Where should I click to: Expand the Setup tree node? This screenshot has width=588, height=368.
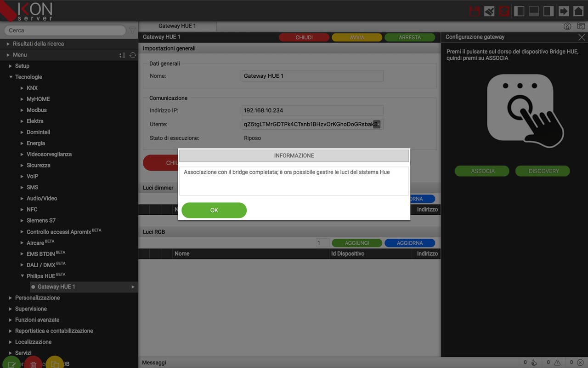pyautogui.click(x=11, y=66)
